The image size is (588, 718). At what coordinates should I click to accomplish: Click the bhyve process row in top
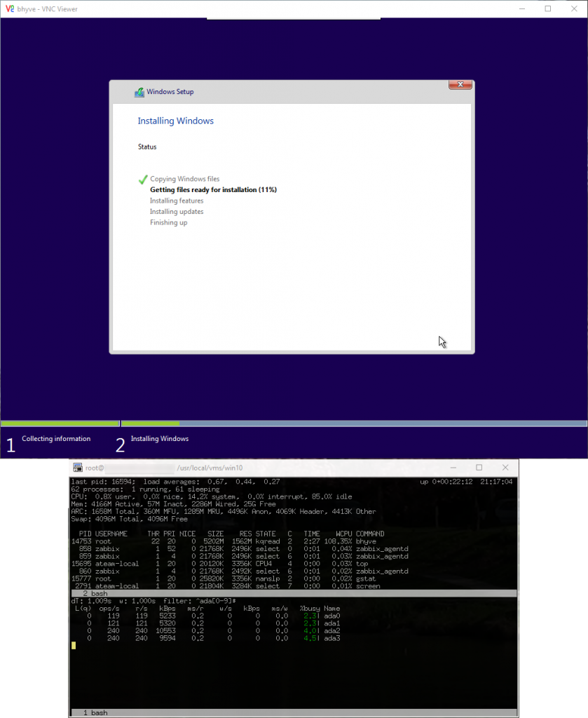[224, 541]
